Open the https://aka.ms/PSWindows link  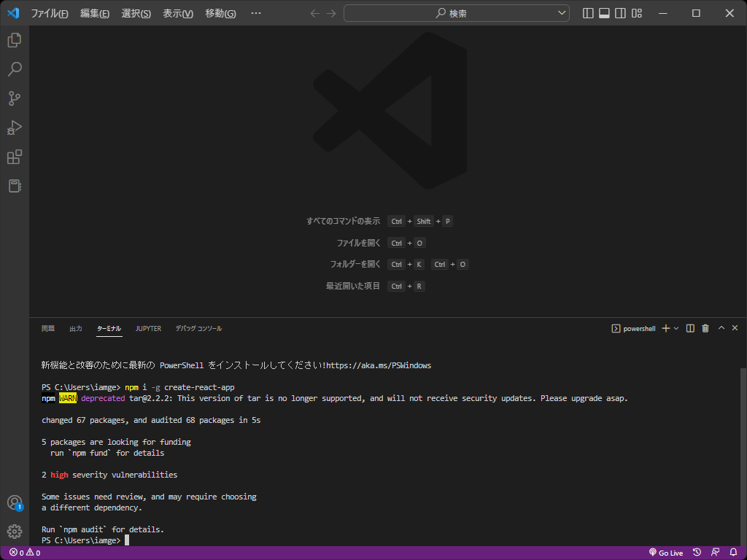click(379, 366)
